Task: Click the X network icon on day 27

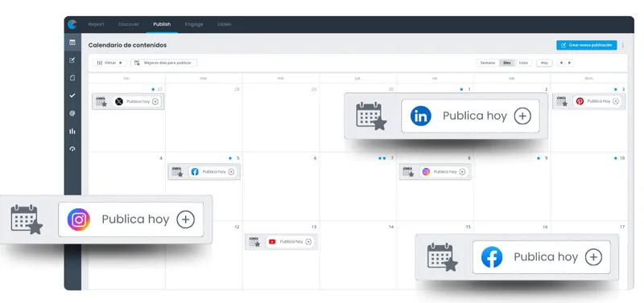Action: coord(119,101)
